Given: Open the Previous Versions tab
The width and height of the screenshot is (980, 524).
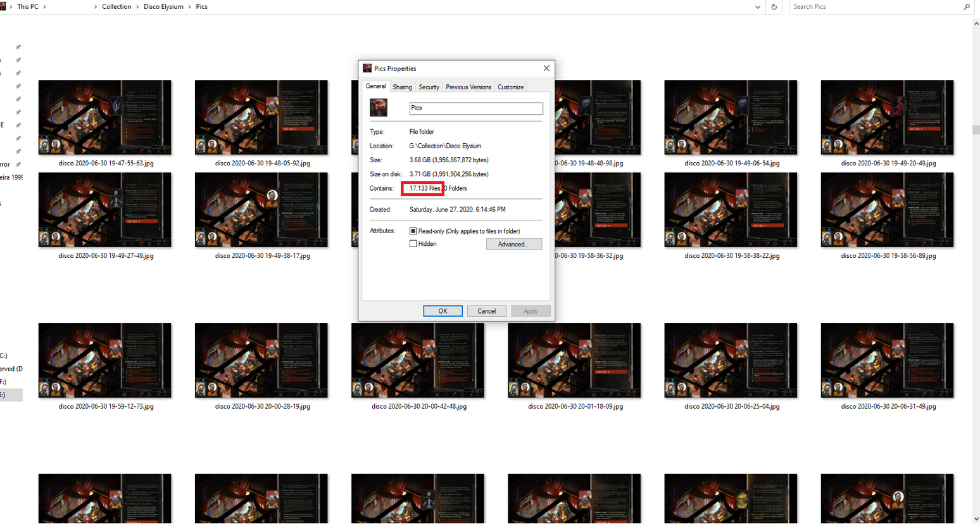Looking at the screenshot, I should pyautogui.click(x=468, y=87).
